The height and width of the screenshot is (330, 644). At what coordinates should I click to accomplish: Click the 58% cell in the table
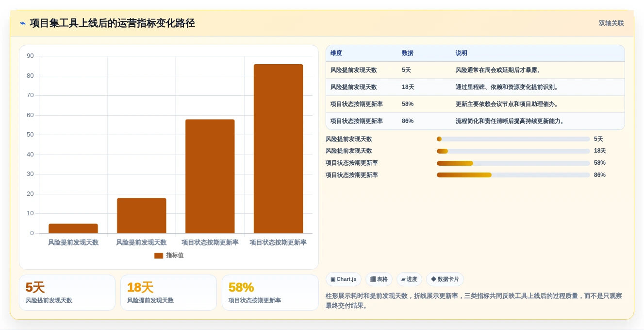(408, 104)
